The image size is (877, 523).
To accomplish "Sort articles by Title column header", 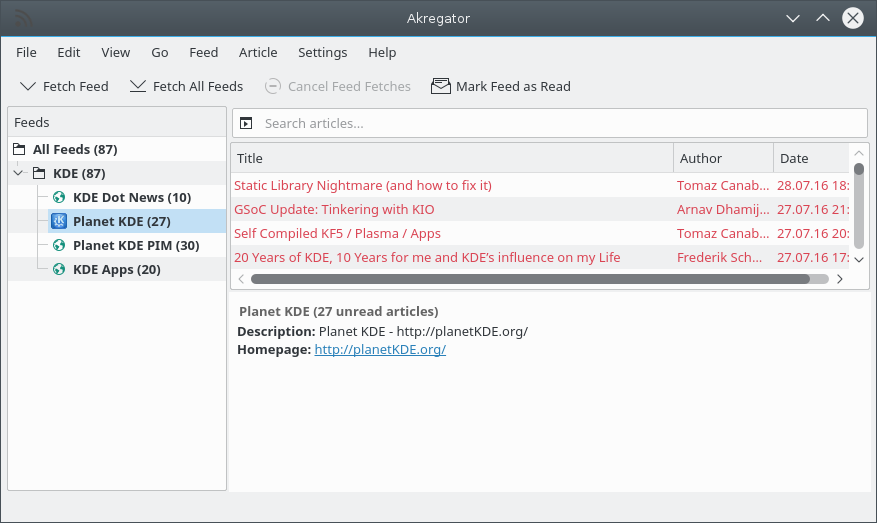I will click(x=452, y=158).
